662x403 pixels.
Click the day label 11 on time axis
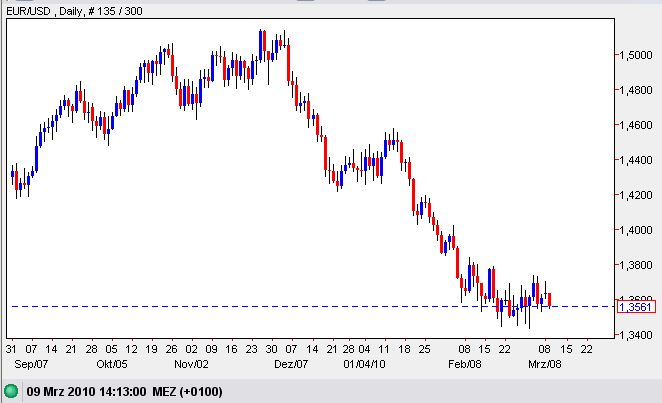pos(384,349)
